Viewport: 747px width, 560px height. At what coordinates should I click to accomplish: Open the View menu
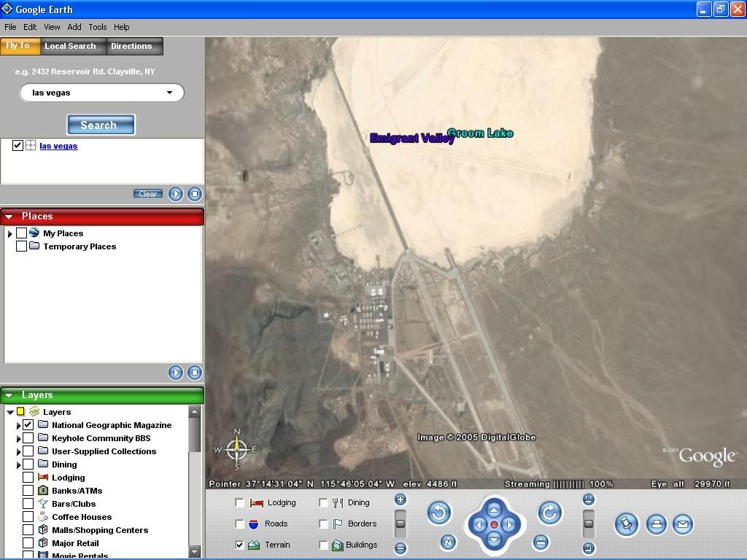52,27
